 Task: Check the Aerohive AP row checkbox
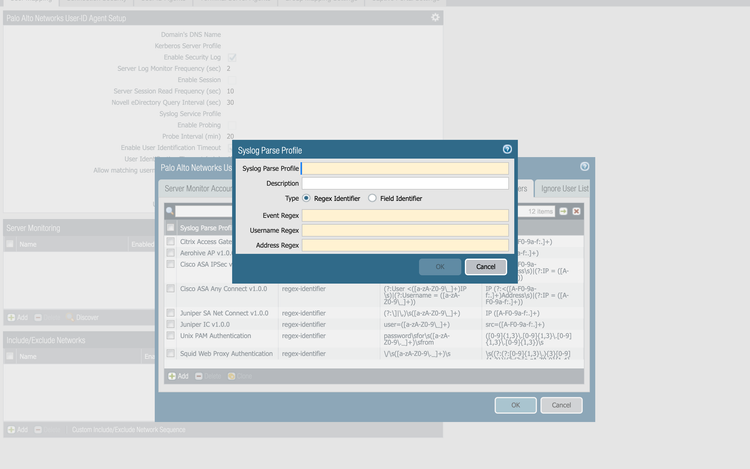click(x=170, y=253)
